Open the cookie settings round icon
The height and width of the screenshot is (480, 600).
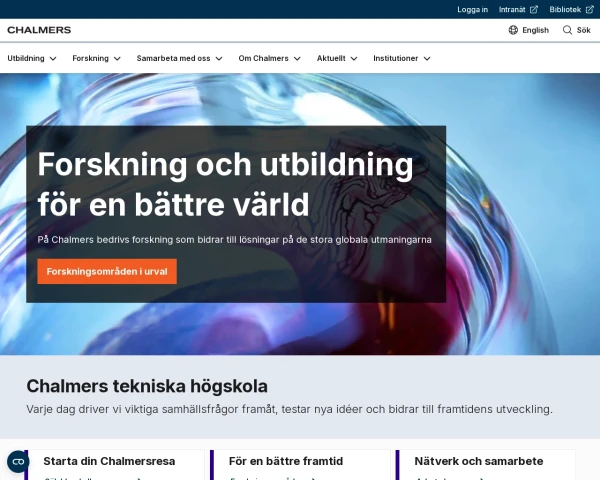(x=18, y=462)
